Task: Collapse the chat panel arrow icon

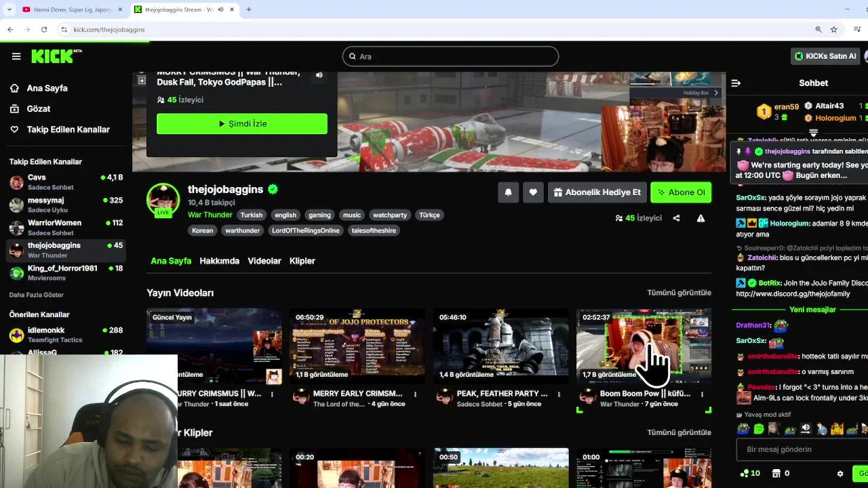Action: [x=736, y=83]
